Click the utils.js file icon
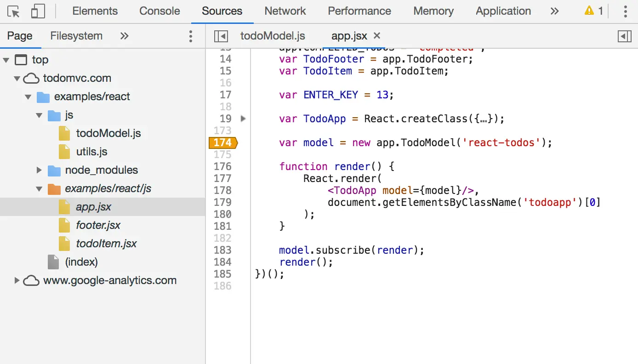This screenshot has width=638, height=364. (x=64, y=152)
